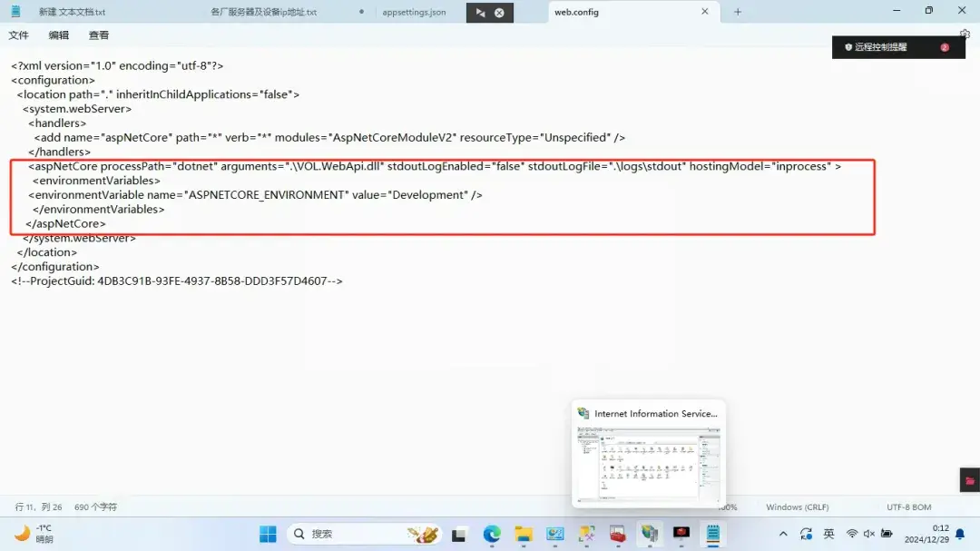Image resolution: width=980 pixels, height=551 pixels.
Task: Click the Notepad icon on the taskbar
Action: click(x=713, y=534)
